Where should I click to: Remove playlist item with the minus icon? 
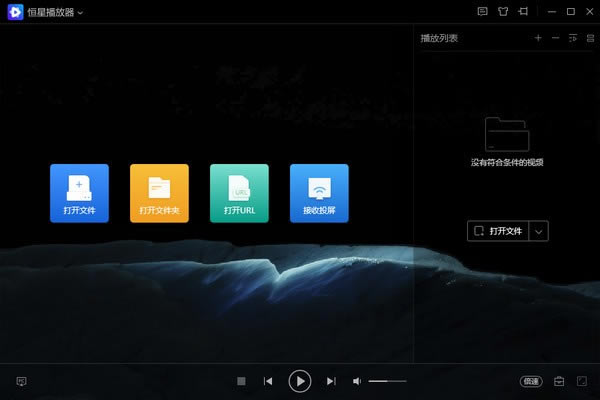pyautogui.click(x=555, y=38)
